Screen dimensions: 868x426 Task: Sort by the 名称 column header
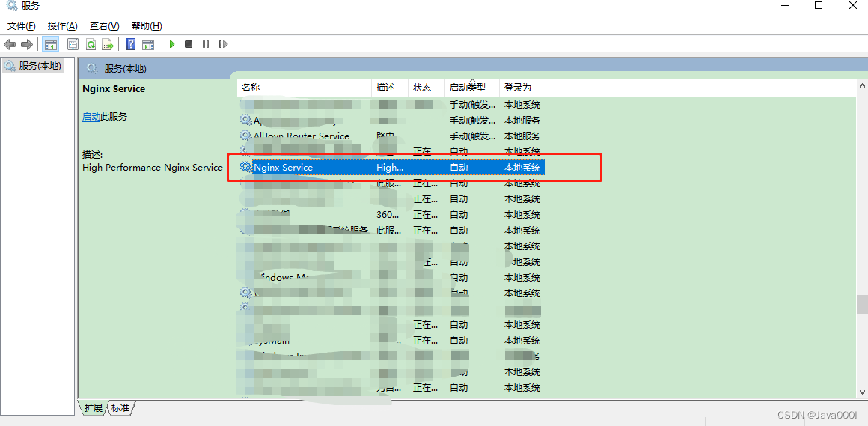coord(305,88)
